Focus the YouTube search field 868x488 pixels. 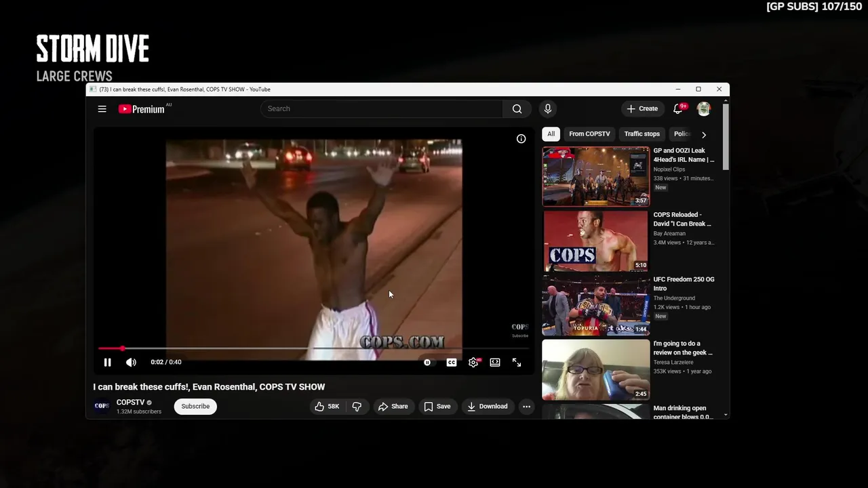click(382, 108)
